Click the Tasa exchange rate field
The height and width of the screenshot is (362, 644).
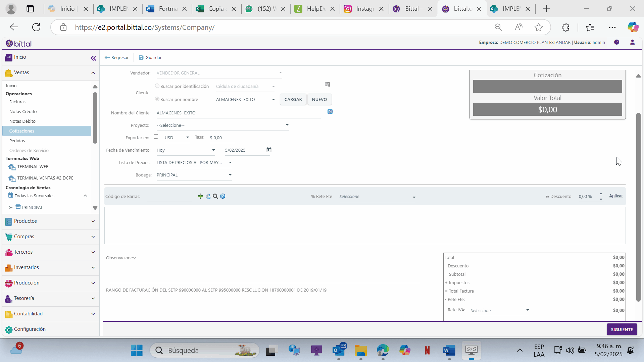click(x=222, y=138)
